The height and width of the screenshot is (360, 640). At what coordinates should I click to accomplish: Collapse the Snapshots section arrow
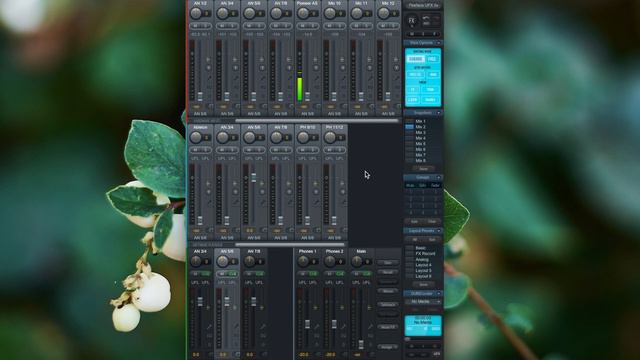[439, 113]
